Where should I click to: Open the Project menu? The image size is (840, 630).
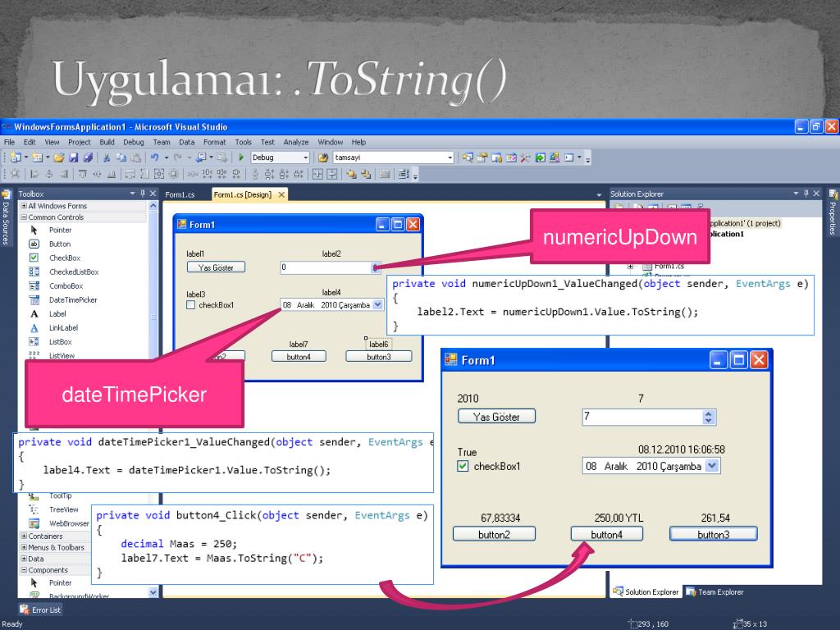(80, 143)
